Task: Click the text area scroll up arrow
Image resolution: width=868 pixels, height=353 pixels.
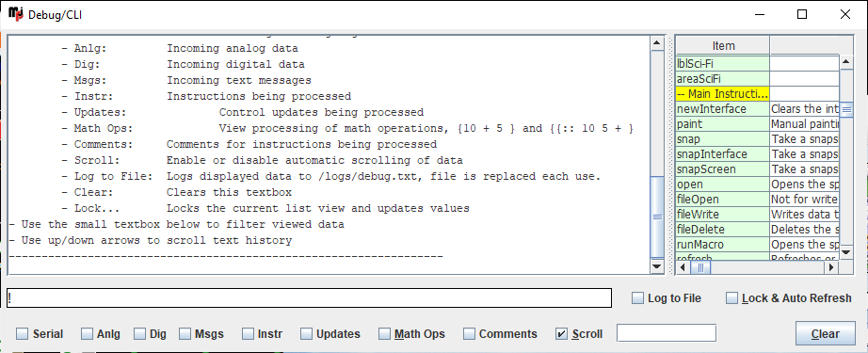Action: 657,43
